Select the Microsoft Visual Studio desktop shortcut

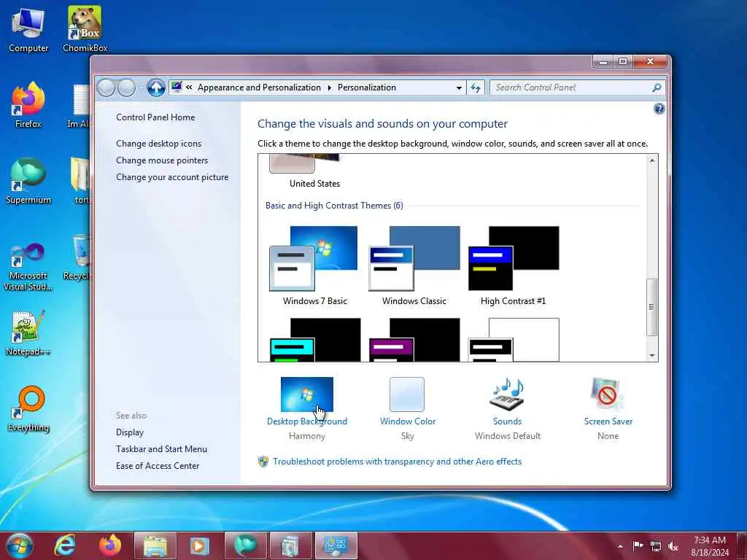coord(28,265)
